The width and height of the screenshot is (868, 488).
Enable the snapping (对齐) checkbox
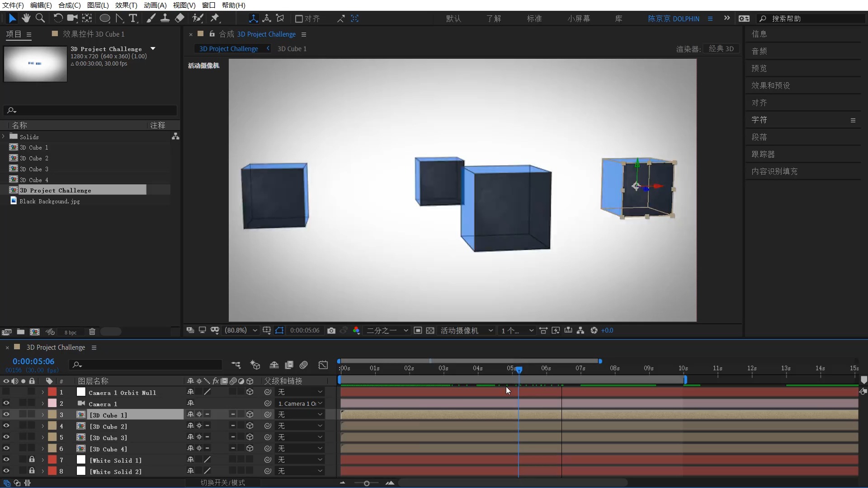tap(299, 19)
